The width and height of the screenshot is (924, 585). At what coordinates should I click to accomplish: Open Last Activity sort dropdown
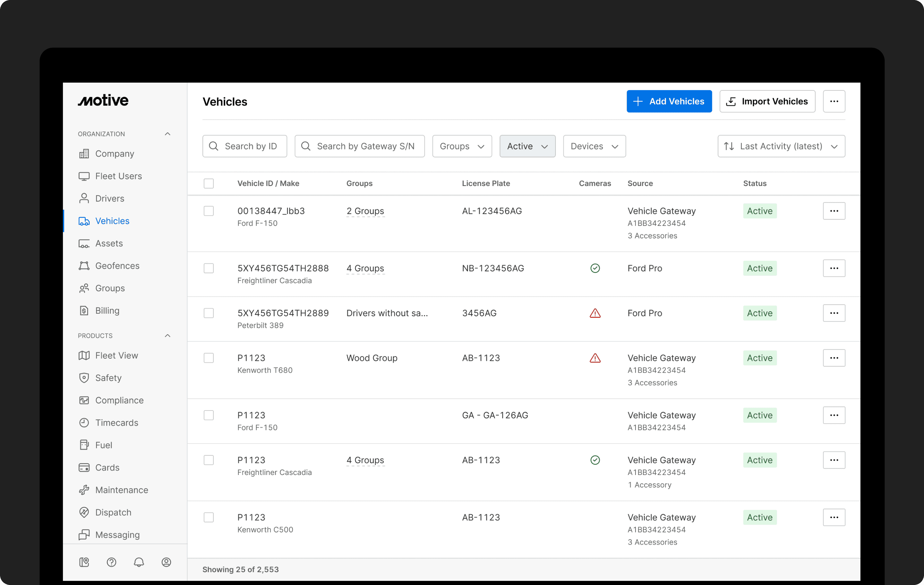(x=781, y=146)
